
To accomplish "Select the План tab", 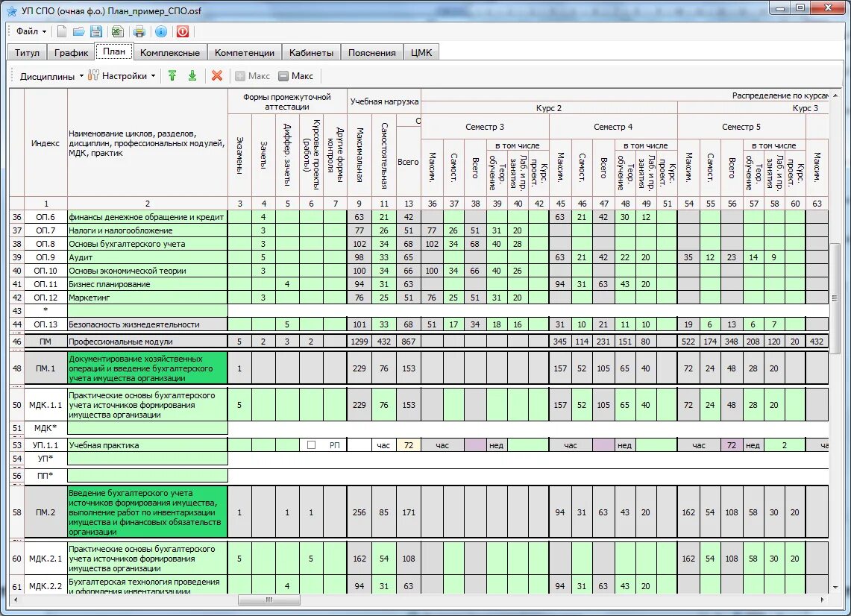I will coord(114,51).
